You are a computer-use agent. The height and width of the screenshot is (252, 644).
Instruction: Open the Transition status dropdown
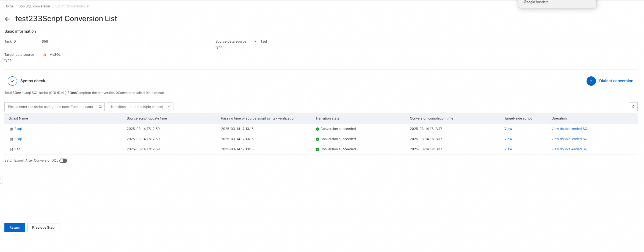[x=140, y=107]
